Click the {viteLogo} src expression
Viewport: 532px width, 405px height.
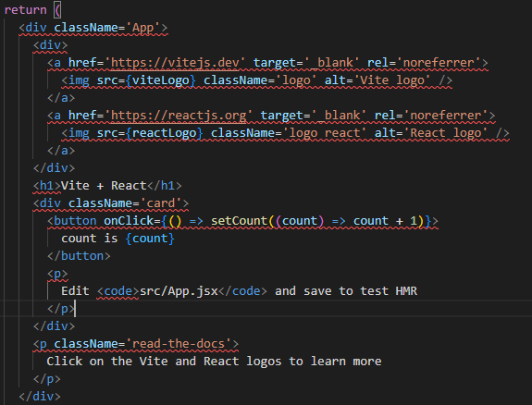tap(160, 80)
